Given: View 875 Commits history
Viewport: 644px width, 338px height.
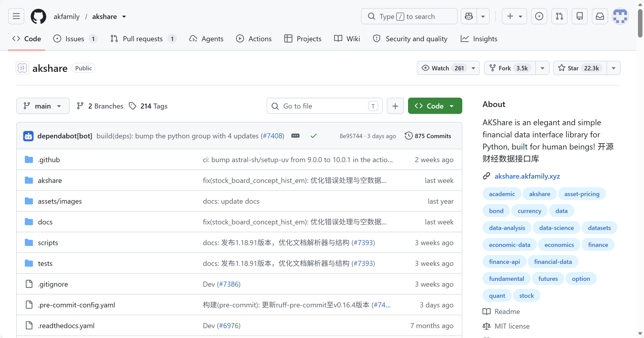Looking at the screenshot, I should point(428,136).
